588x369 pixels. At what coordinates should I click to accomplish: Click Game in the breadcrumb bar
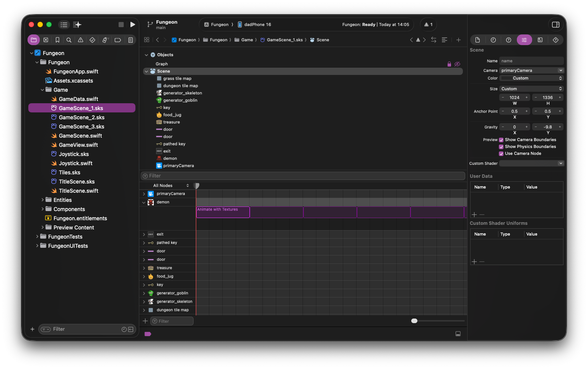pyautogui.click(x=247, y=40)
